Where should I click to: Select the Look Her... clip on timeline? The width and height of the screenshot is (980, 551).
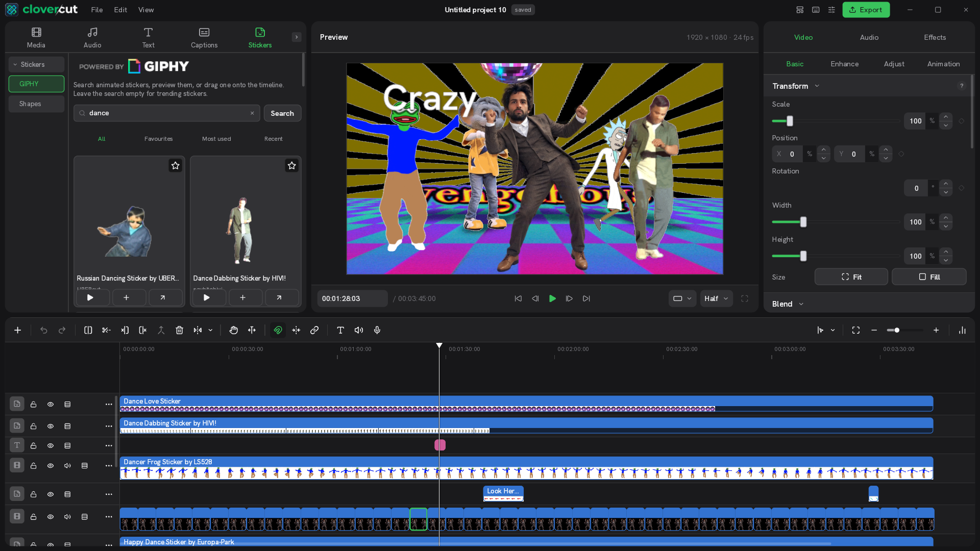(x=503, y=493)
